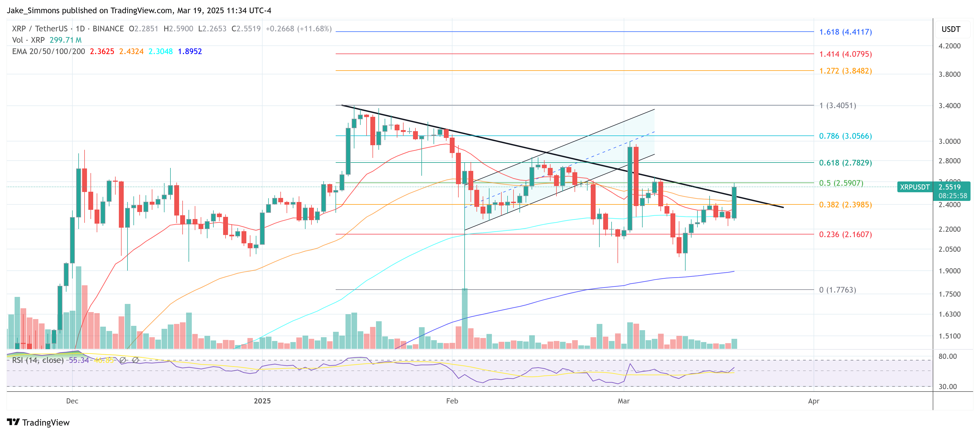Click the 4.2000 price axis label

(x=949, y=46)
